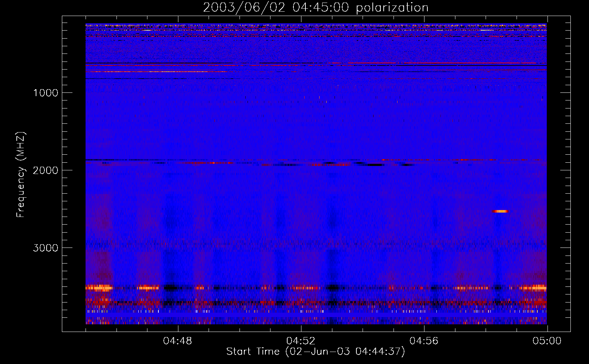Screen dimensions: 589x364
Task: Click the plot title '2003/06/02 04:45:00 polarization'
Action: point(316,7)
